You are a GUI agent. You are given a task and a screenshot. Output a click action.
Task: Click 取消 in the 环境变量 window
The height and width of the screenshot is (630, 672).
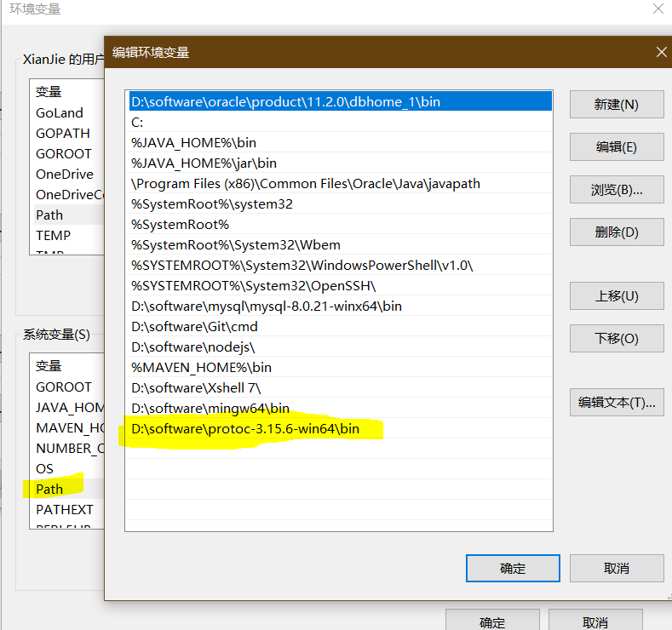point(594,621)
